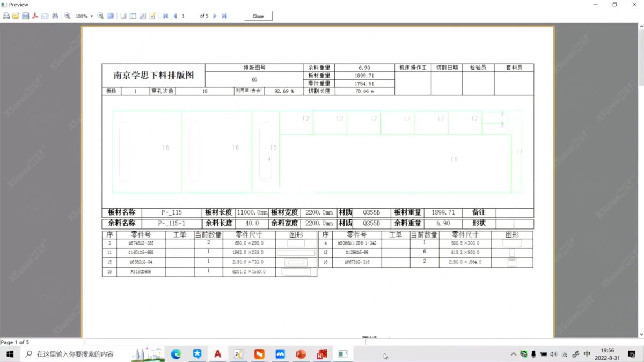
Task: Export the report to PDF
Action: (35, 16)
